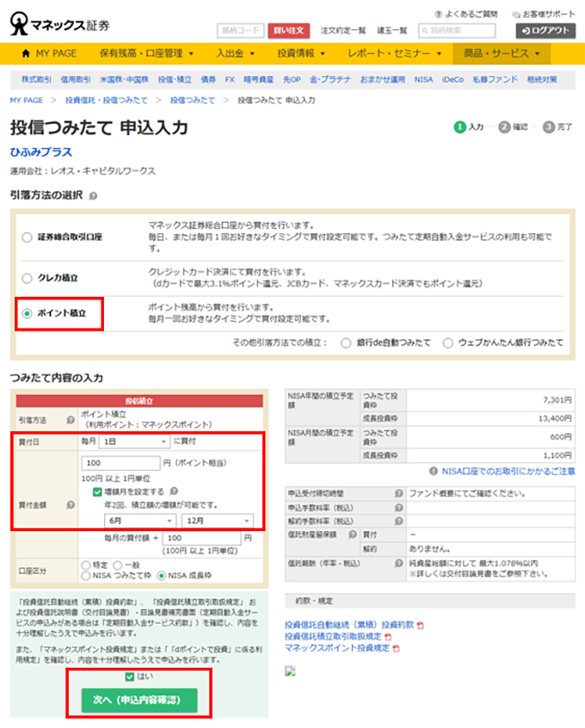Viewport: 585px width, 728px height.
Task: Expand 入出金 menu
Action: point(236,53)
